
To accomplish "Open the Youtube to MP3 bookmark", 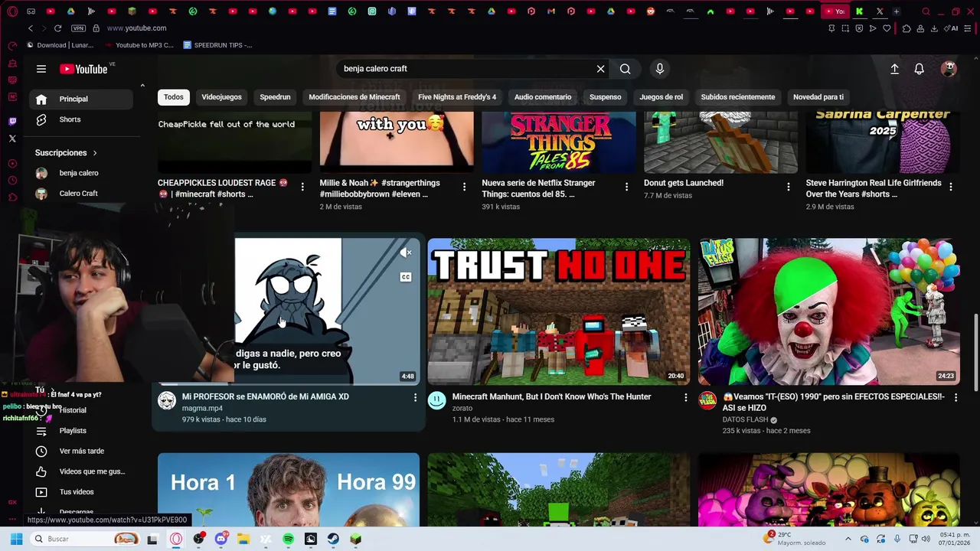I will [x=139, y=45].
